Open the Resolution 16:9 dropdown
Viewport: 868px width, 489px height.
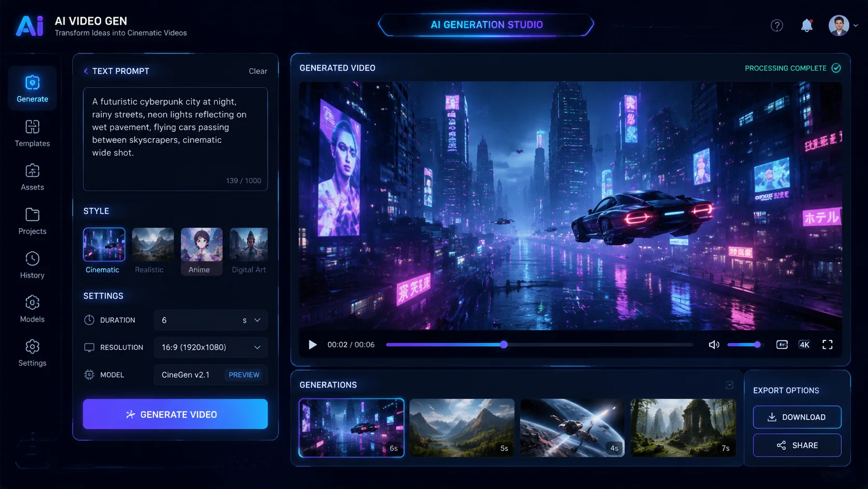211,348
